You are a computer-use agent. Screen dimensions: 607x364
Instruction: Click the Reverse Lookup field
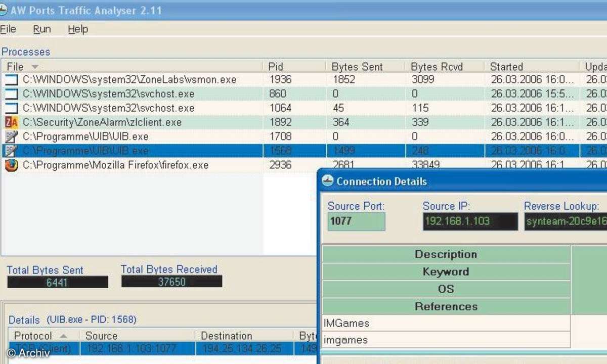pos(566,221)
